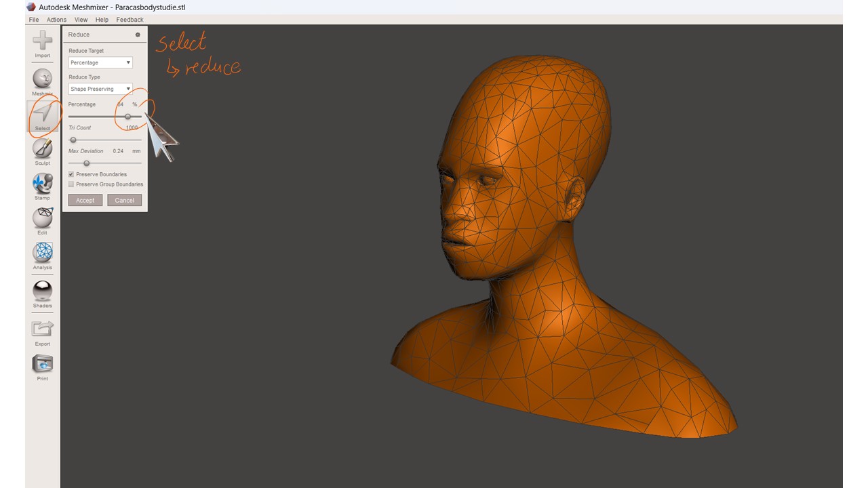Click the Max Deviation slider handle
Image resolution: width=868 pixels, height=488 pixels.
click(87, 163)
